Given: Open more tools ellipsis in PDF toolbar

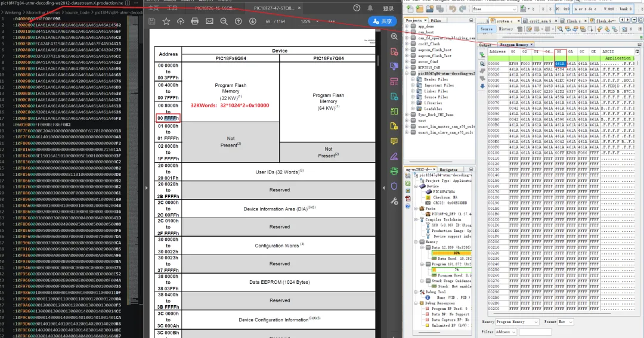Looking at the screenshot, I should point(332,21).
